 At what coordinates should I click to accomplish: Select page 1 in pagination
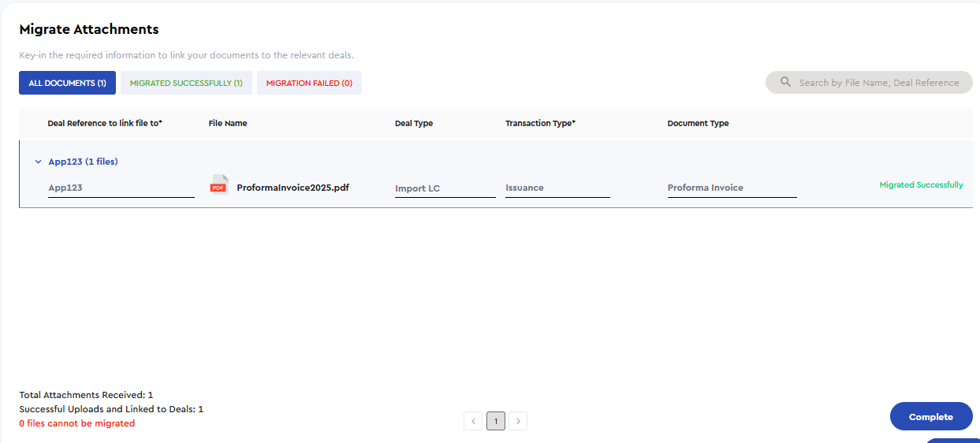click(x=496, y=421)
